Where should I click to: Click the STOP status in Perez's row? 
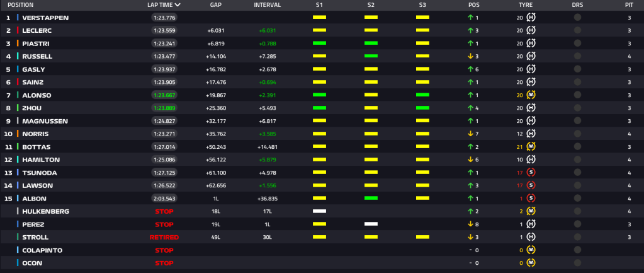coord(164,224)
